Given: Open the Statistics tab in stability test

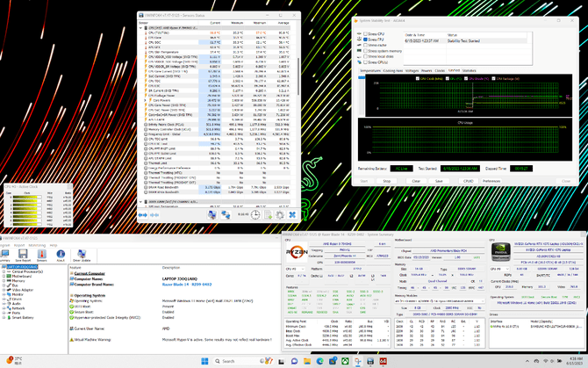Looking at the screenshot, I should [x=469, y=70].
